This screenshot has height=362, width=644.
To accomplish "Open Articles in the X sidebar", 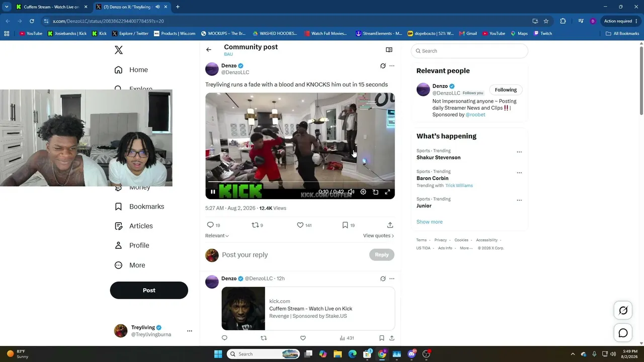I will click(134, 226).
